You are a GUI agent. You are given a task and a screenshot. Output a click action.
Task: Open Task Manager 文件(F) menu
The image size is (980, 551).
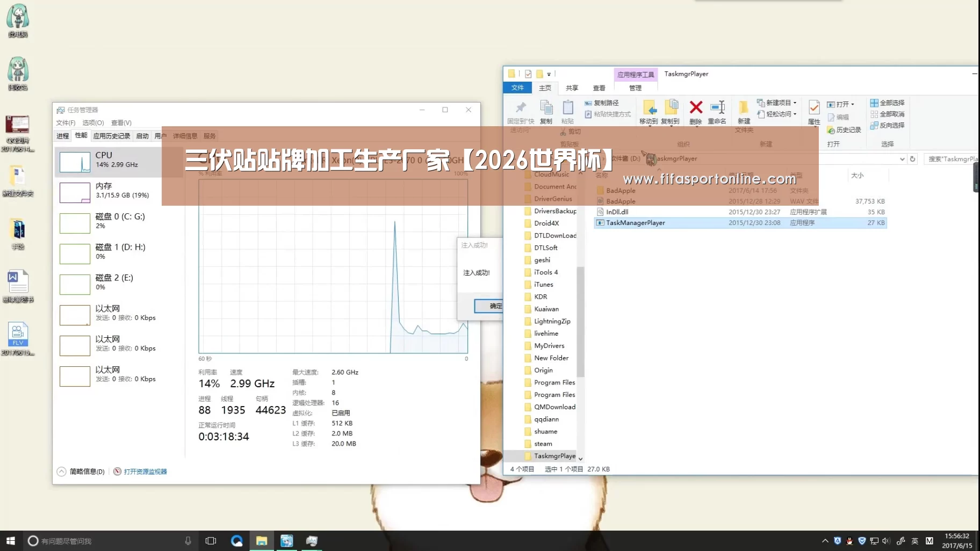pyautogui.click(x=66, y=123)
